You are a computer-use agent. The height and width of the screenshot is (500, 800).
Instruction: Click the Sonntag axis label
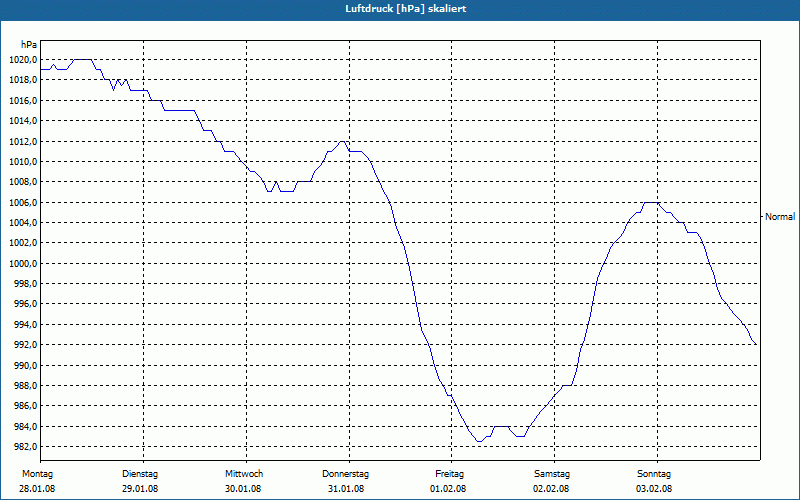pyautogui.click(x=654, y=474)
